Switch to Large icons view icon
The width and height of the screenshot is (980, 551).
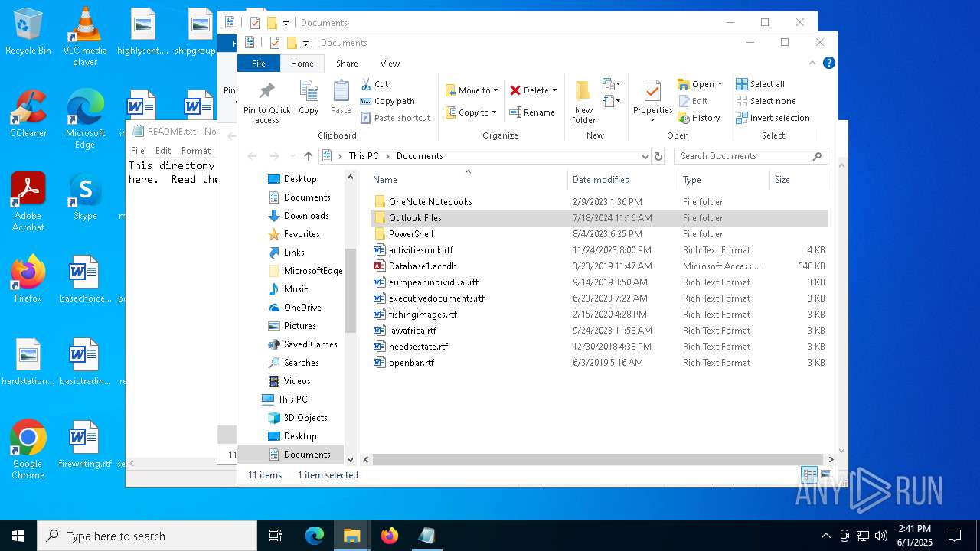(825, 474)
